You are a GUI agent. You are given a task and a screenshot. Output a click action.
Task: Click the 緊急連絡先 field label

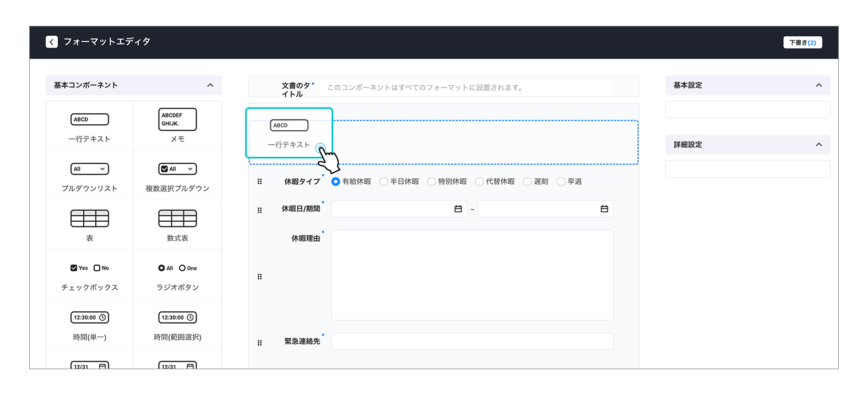pos(302,342)
